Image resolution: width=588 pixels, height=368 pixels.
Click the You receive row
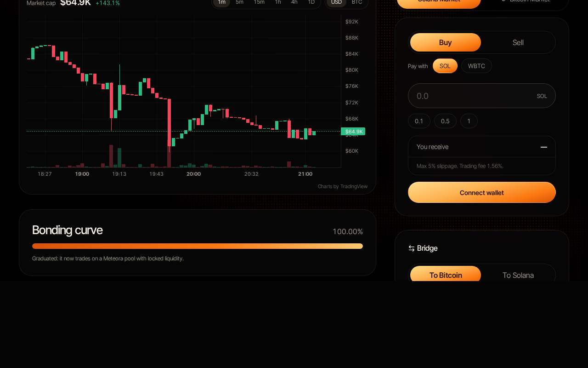pyautogui.click(x=482, y=147)
